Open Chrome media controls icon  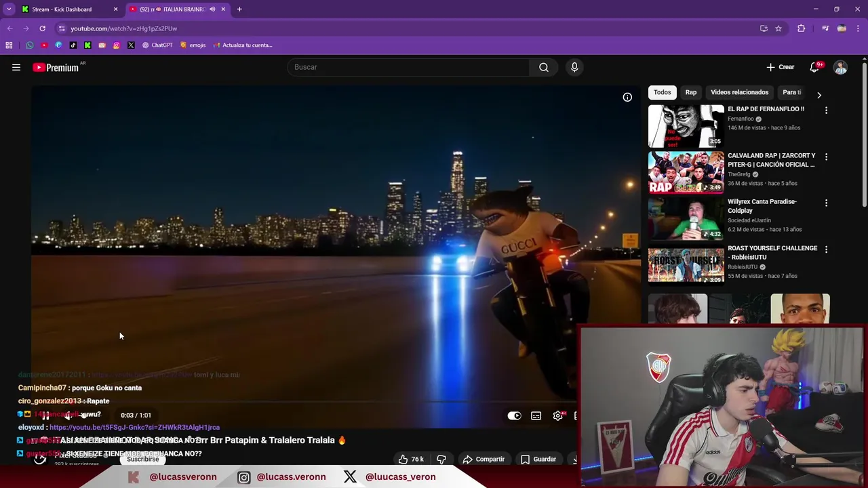[825, 28]
